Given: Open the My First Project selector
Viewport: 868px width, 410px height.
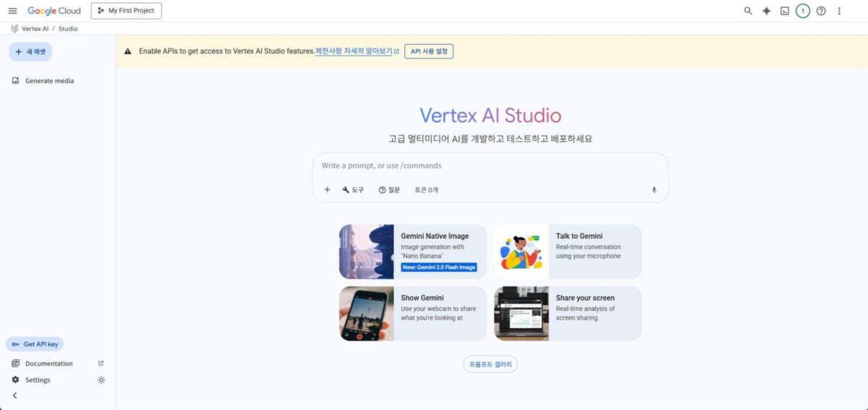Looking at the screenshot, I should 127,11.
